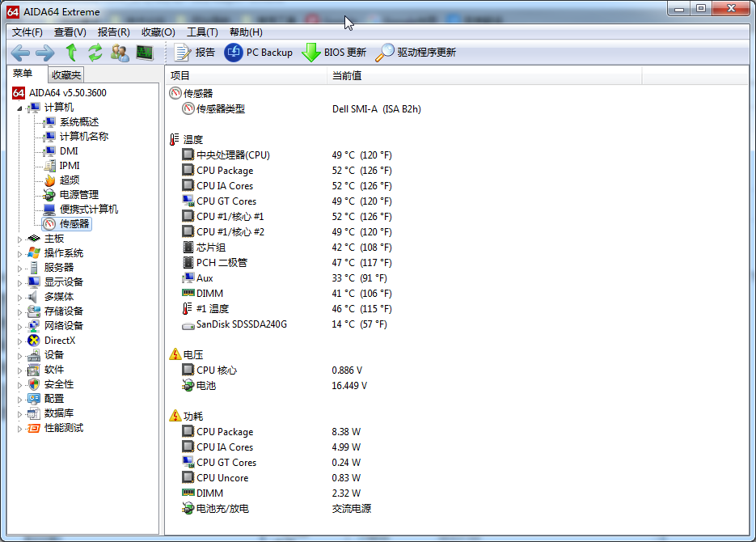Click the 软件 software icon
This screenshot has width=756, height=542.
pos(34,370)
